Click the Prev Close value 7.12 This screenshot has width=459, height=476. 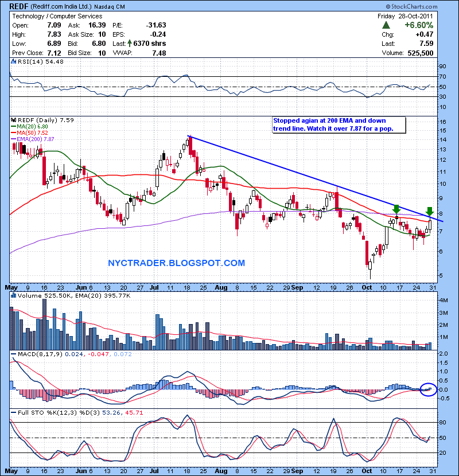[x=54, y=53]
